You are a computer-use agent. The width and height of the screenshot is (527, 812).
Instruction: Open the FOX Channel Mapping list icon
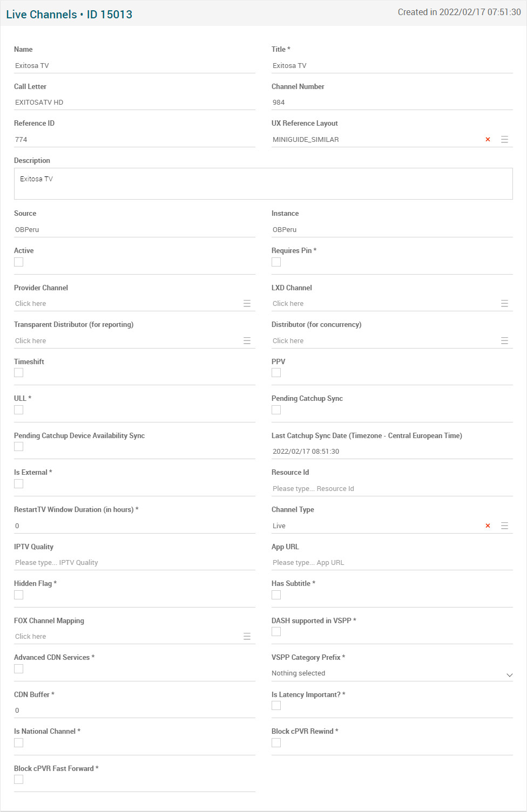coord(247,637)
